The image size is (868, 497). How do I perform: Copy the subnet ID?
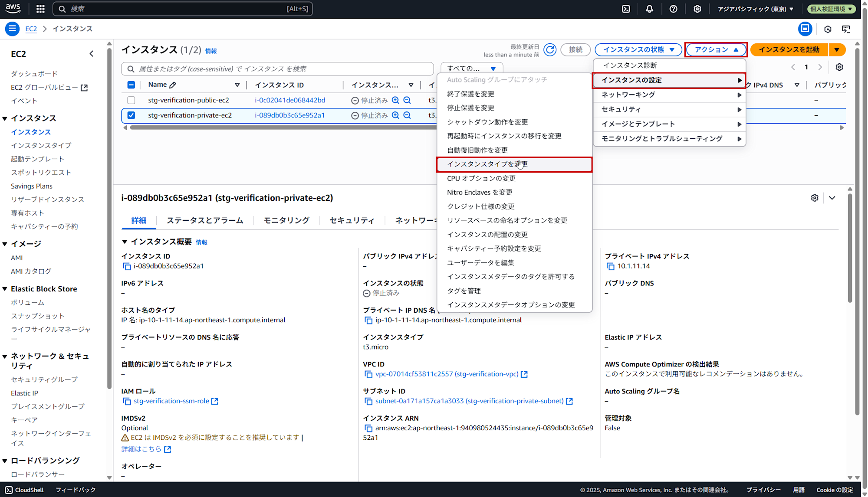pyautogui.click(x=368, y=402)
